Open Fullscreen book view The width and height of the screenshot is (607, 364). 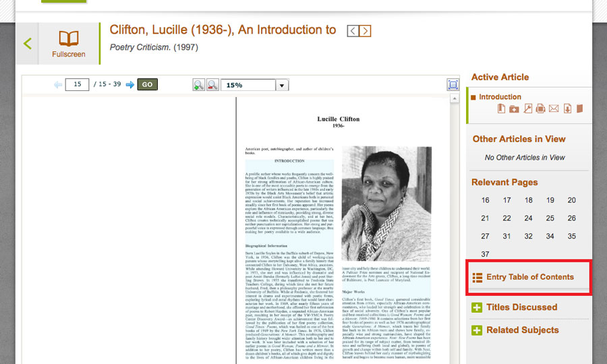[x=68, y=44]
